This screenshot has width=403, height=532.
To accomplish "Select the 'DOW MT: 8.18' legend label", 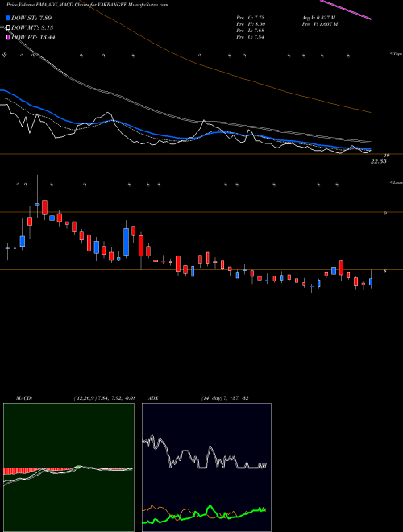I will pyautogui.click(x=32, y=28).
